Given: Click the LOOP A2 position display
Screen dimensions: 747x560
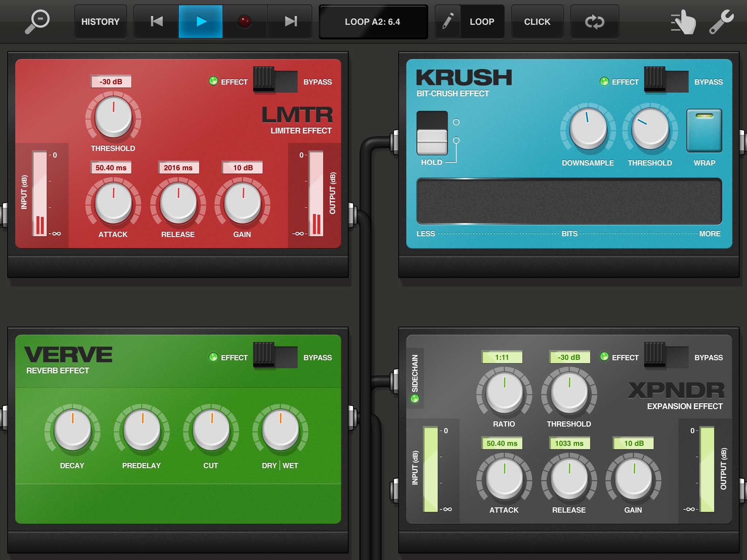Looking at the screenshot, I should coord(373,22).
